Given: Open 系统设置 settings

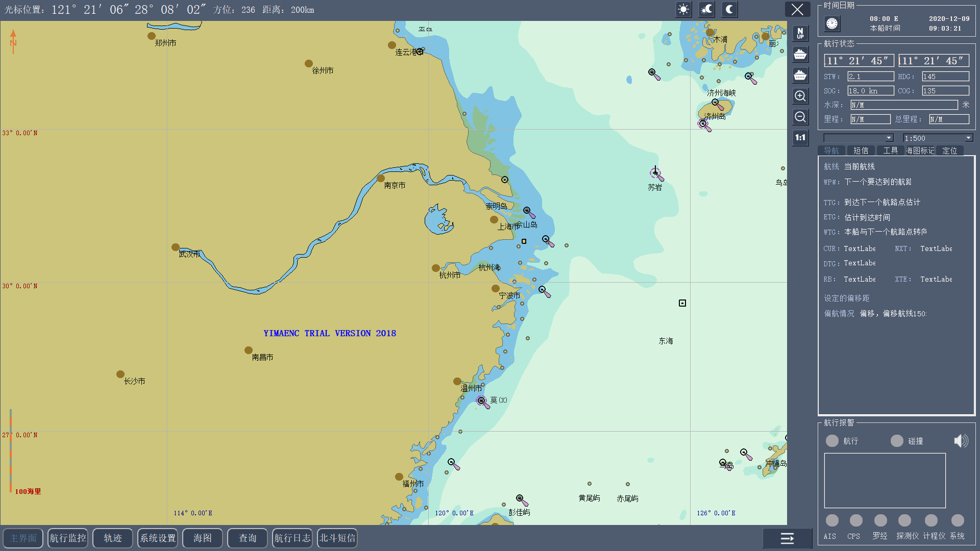Looking at the screenshot, I should coord(158,538).
